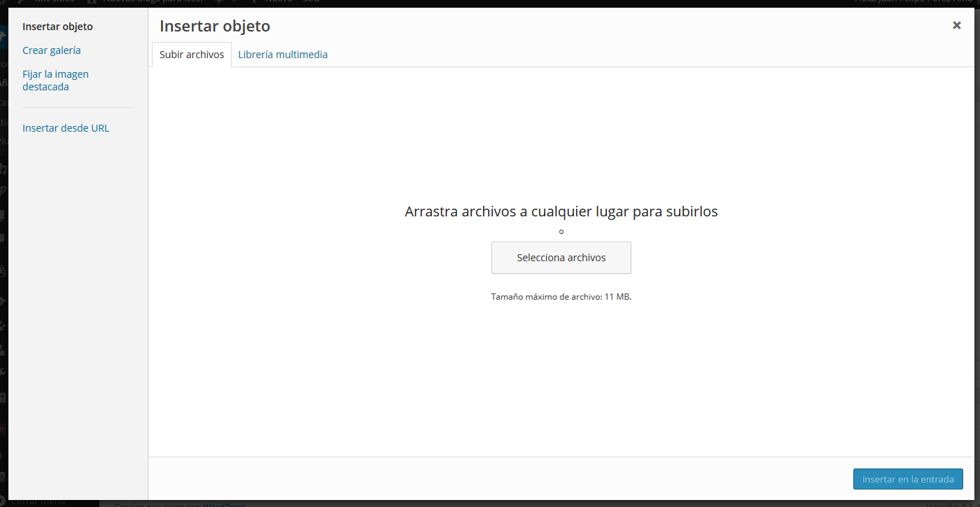Open the Insertar desde URL option
Viewport: 980px width, 507px height.
tap(66, 128)
